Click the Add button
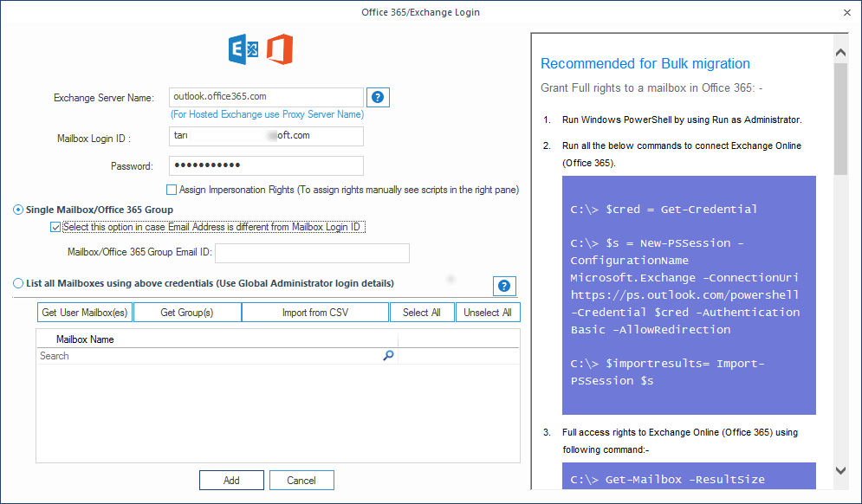 click(x=231, y=480)
